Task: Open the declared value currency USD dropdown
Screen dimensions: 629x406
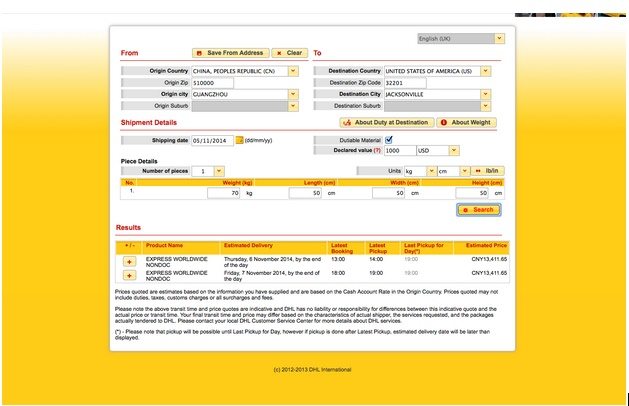Action: [x=454, y=150]
